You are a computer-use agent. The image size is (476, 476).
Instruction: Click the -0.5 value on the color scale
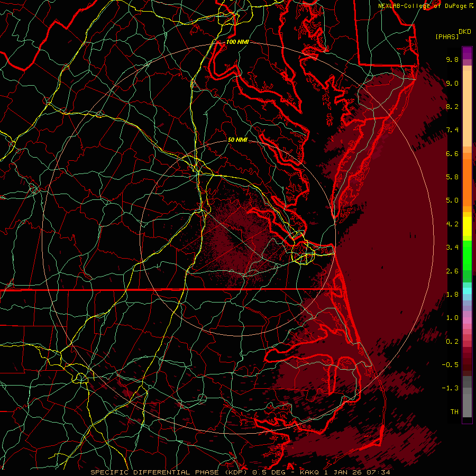point(450,365)
